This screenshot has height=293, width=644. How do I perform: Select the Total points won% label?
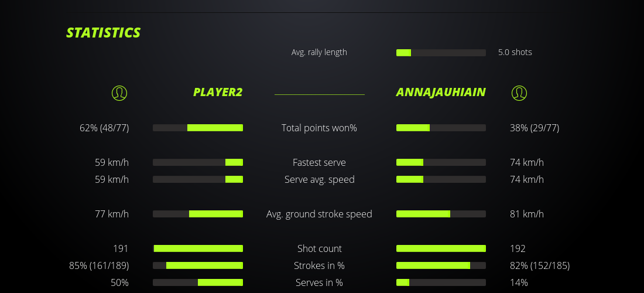(319, 128)
